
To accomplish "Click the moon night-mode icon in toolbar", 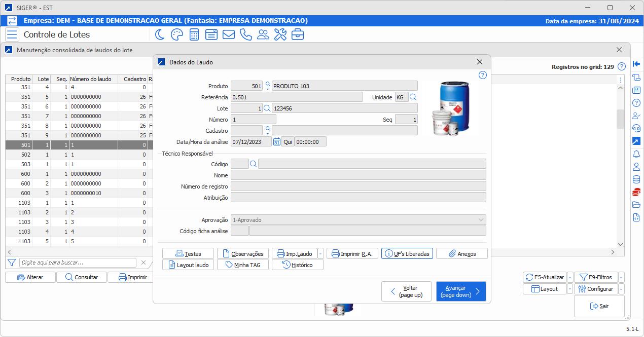I will [x=160, y=34].
